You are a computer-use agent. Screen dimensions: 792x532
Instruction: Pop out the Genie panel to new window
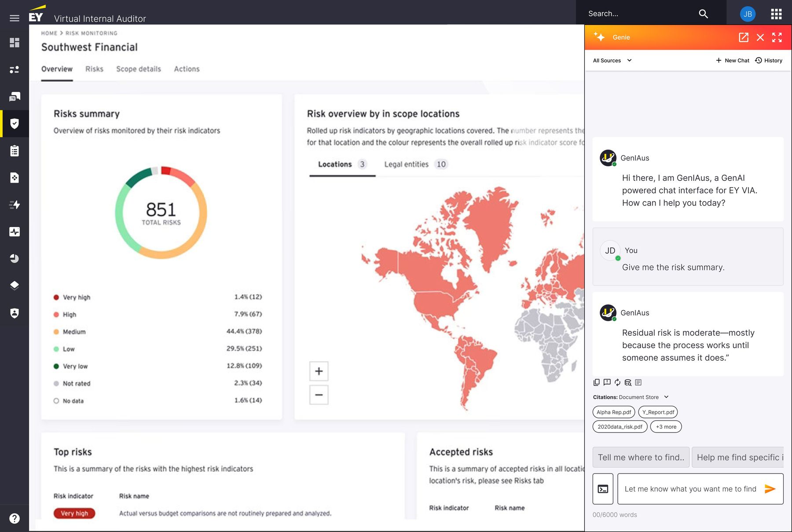(x=744, y=37)
